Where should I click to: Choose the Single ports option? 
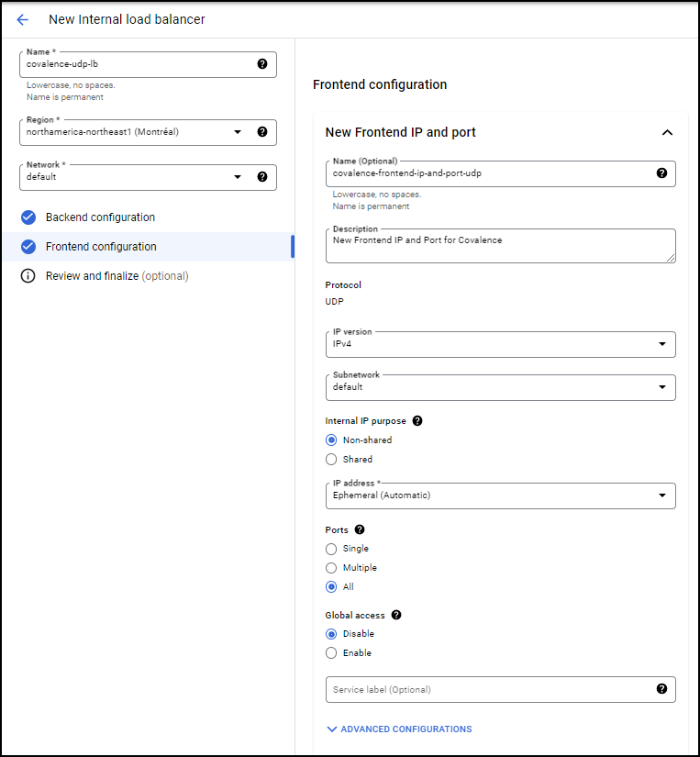click(331, 549)
